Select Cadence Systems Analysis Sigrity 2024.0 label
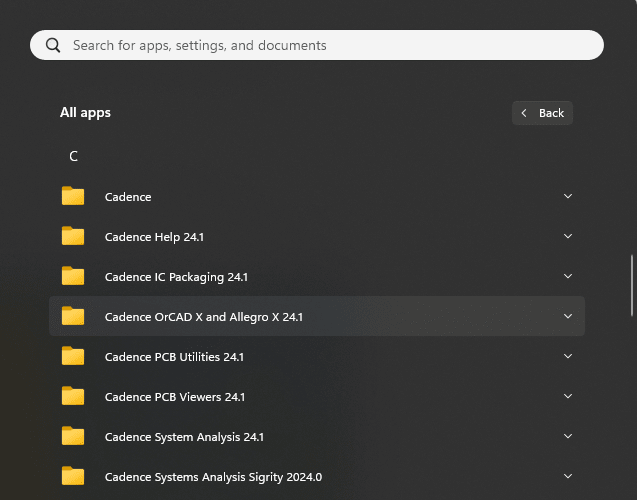This screenshot has height=500, width=637. click(x=213, y=477)
